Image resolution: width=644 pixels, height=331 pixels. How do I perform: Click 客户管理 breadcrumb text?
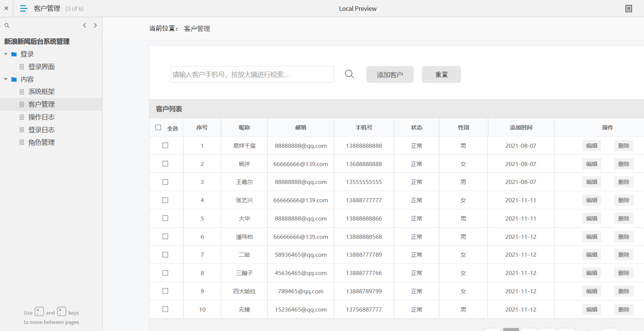pos(197,29)
